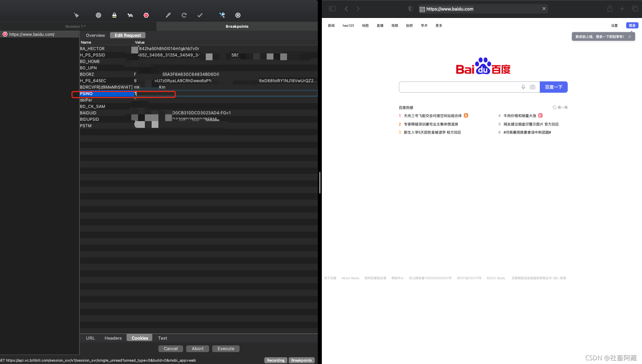This screenshot has height=364, width=642.
Task: Switch to the Session 1 tab
Action: point(75,26)
